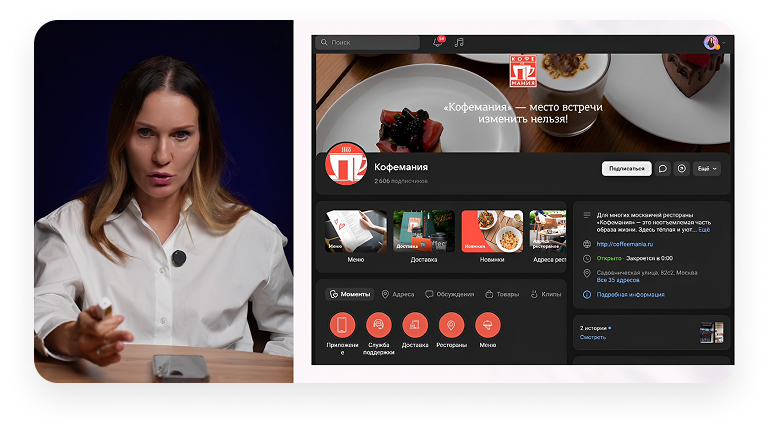Switch to the Товары tab

click(x=502, y=294)
